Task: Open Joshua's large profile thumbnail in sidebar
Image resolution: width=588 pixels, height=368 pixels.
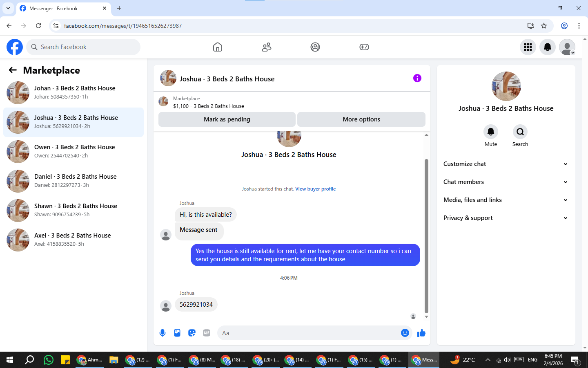Action: (x=506, y=86)
